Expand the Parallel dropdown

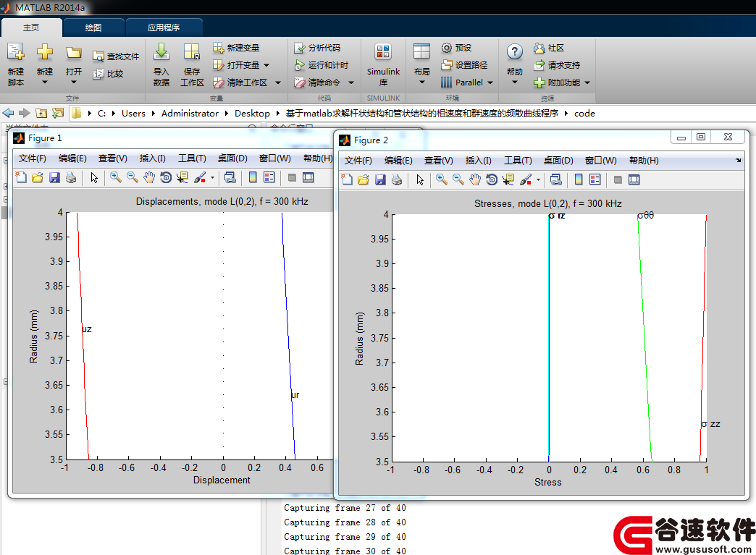[490, 82]
